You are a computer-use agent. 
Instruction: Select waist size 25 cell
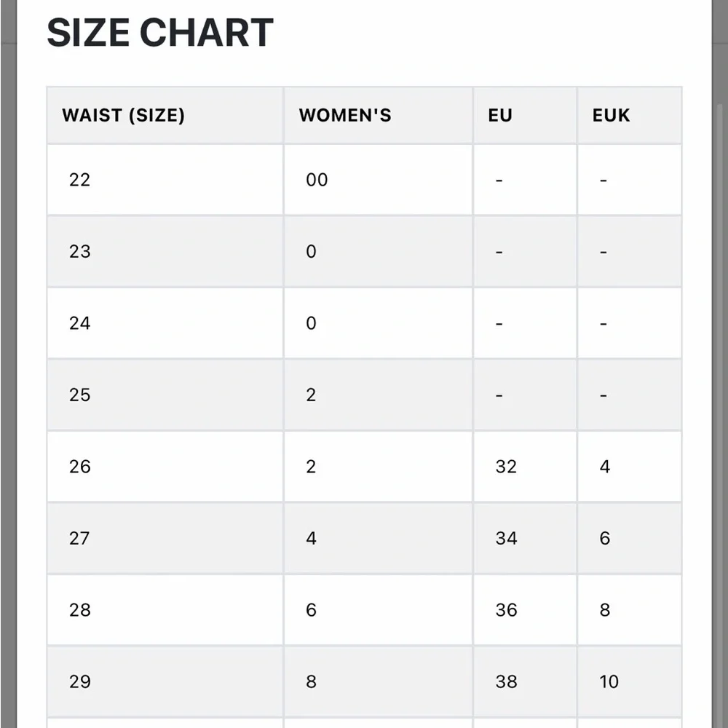pos(165,395)
